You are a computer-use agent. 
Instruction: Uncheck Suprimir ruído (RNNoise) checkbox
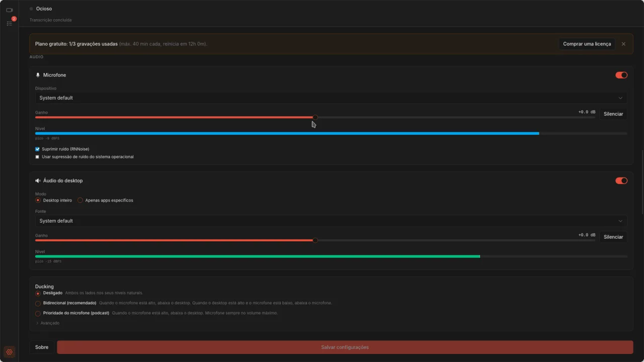37,149
